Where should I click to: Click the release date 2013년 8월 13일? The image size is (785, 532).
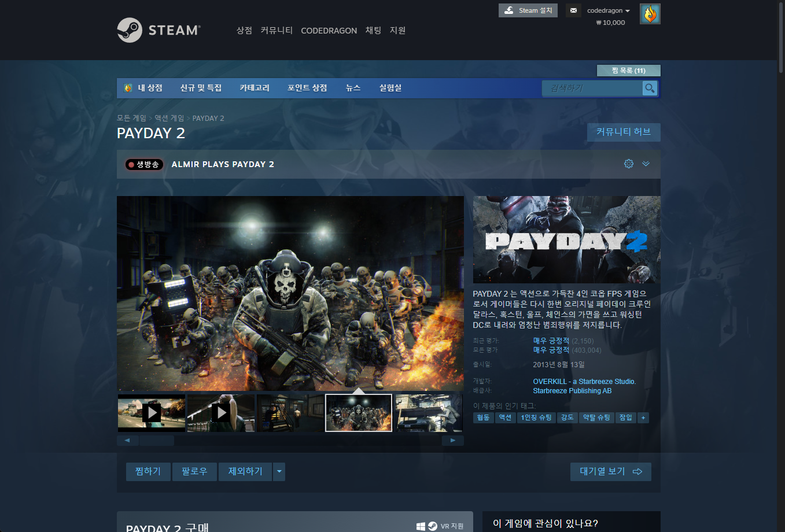pos(559,365)
